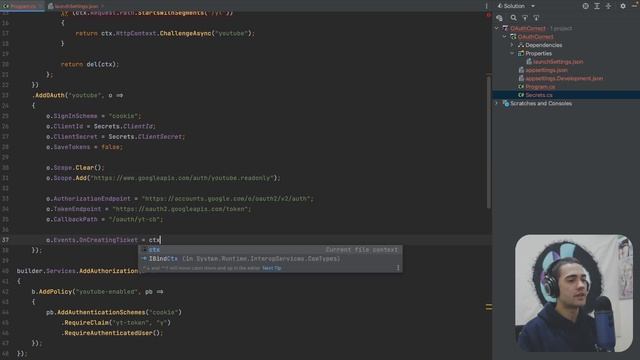The image size is (640, 360).
Task: Click the editor vertical scrollbar
Action: pos(489,141)
